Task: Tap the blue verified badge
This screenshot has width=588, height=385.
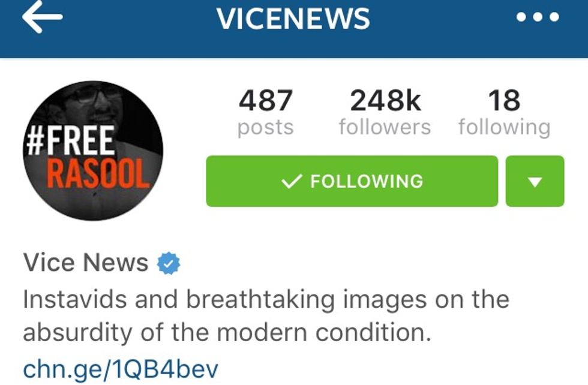Action: [x=169, y=263]
